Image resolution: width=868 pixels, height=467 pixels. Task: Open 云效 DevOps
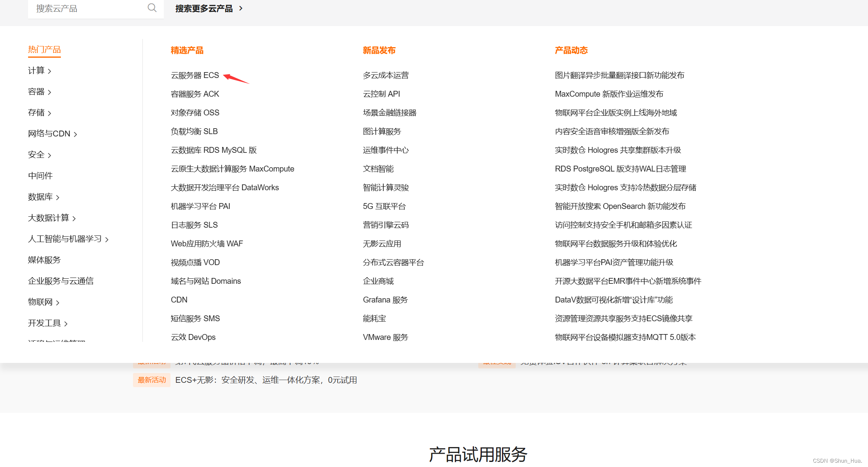pos(193,337)
